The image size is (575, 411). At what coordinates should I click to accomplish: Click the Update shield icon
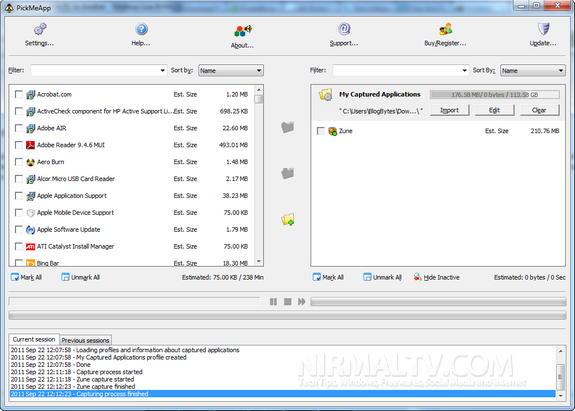click(x=543, y=29)
